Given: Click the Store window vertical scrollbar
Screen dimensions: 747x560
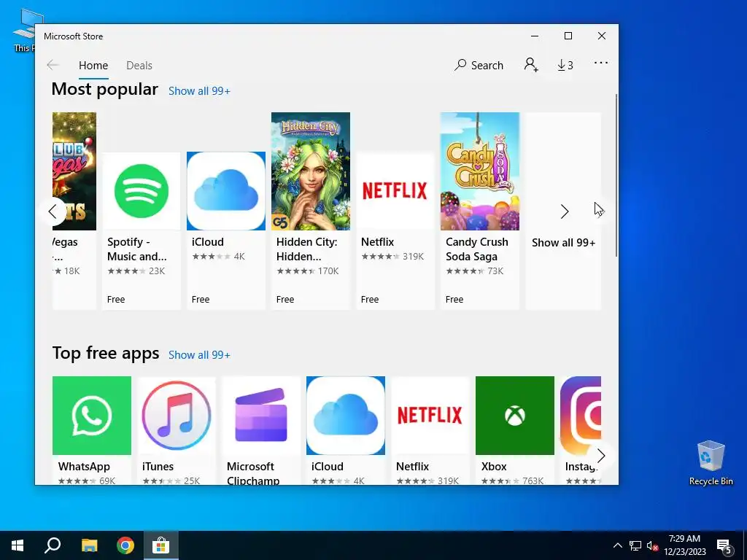Looking at the screenshot, I should tap(616, 175).
